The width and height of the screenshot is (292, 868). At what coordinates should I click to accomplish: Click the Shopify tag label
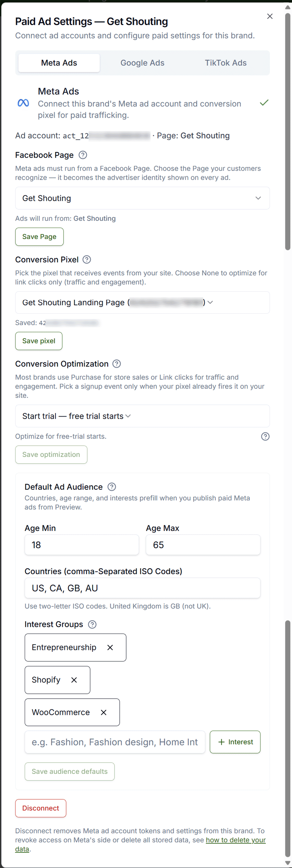coord(46,680)
